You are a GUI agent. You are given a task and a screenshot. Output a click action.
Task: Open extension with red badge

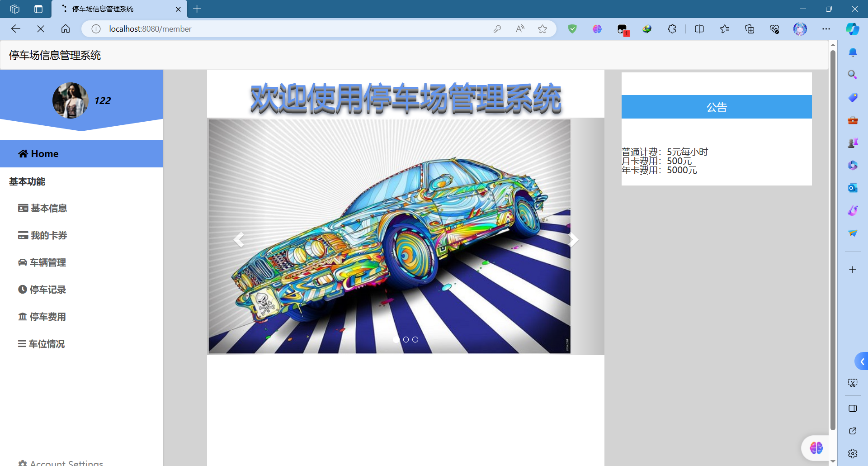click(x=623, y=30)
